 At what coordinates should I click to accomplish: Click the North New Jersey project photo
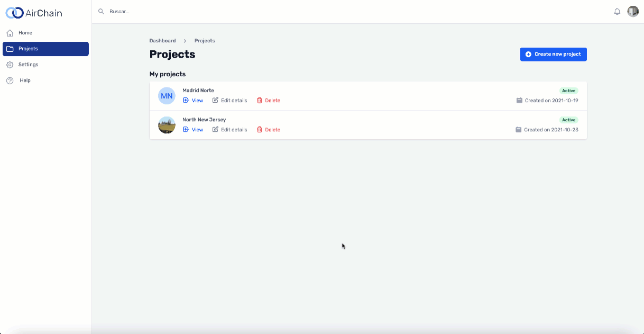167,125
